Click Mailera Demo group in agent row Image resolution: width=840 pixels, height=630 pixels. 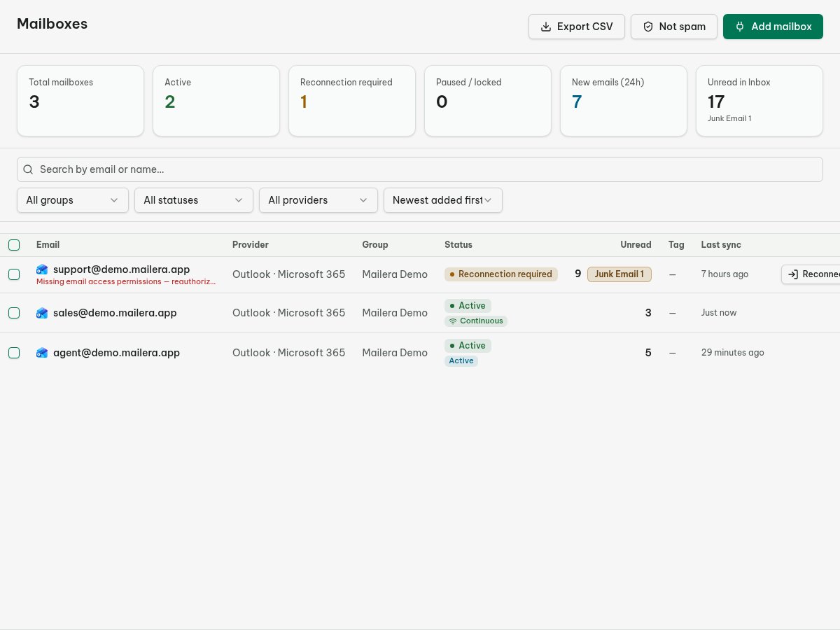coord(395,353)
